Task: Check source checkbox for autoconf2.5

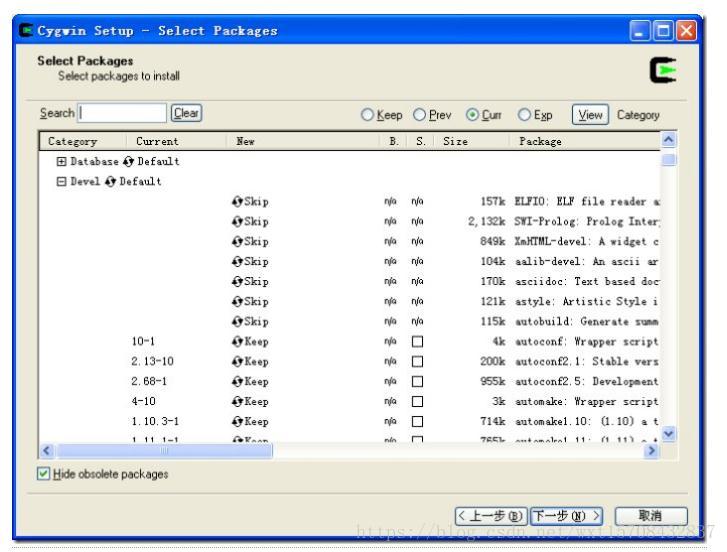Action: tap(417, 381)
